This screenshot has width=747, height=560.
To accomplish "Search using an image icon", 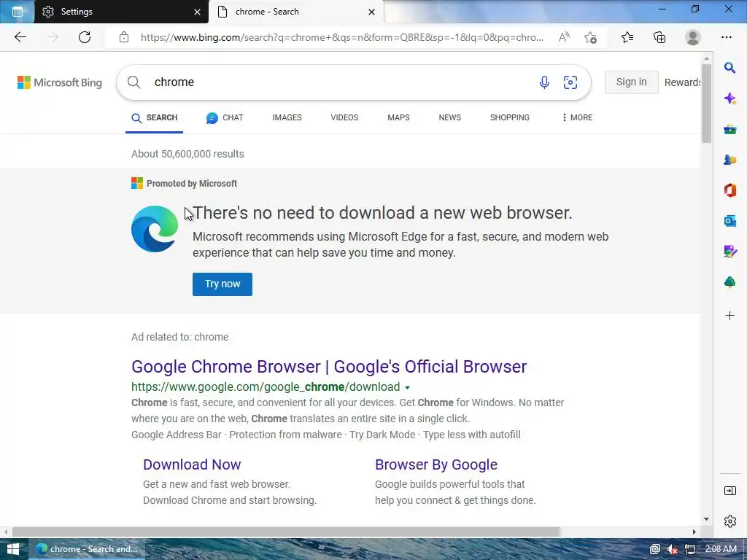I will coord(570,82).
